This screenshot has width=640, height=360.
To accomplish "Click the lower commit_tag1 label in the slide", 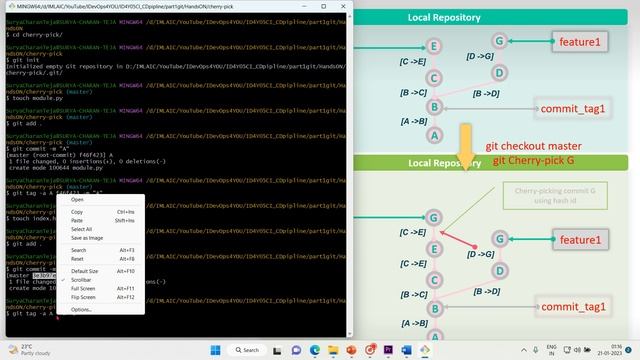I will coord(573,307).
